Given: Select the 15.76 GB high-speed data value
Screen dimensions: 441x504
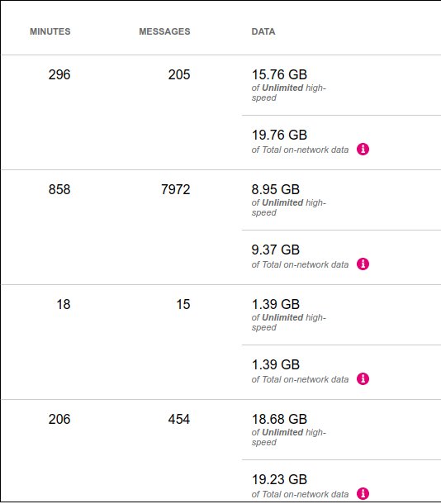Looking at the screenshot, I should pos(279,74).
